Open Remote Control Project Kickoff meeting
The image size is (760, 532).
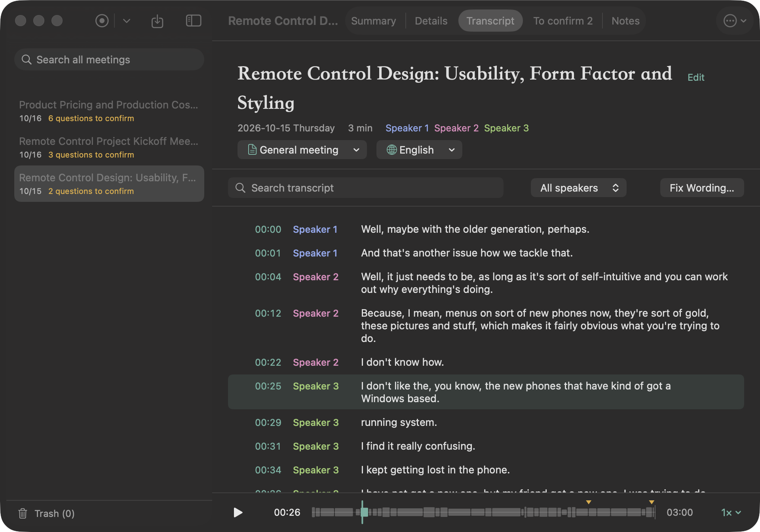click(109, 147)
